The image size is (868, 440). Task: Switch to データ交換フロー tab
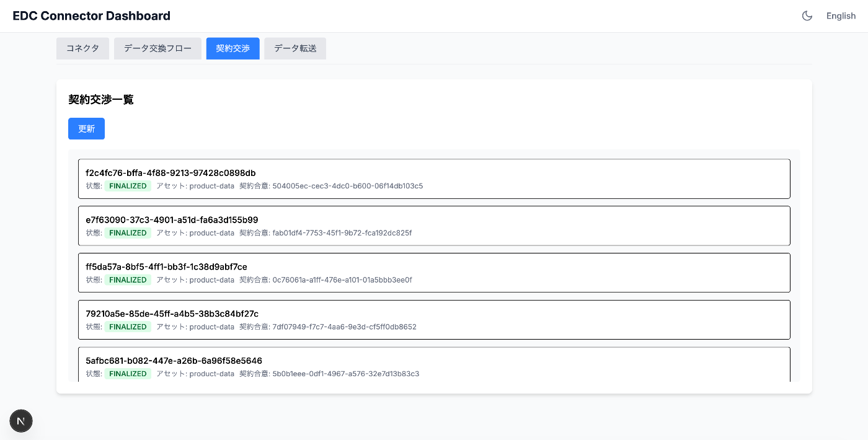tap(157, 48)
